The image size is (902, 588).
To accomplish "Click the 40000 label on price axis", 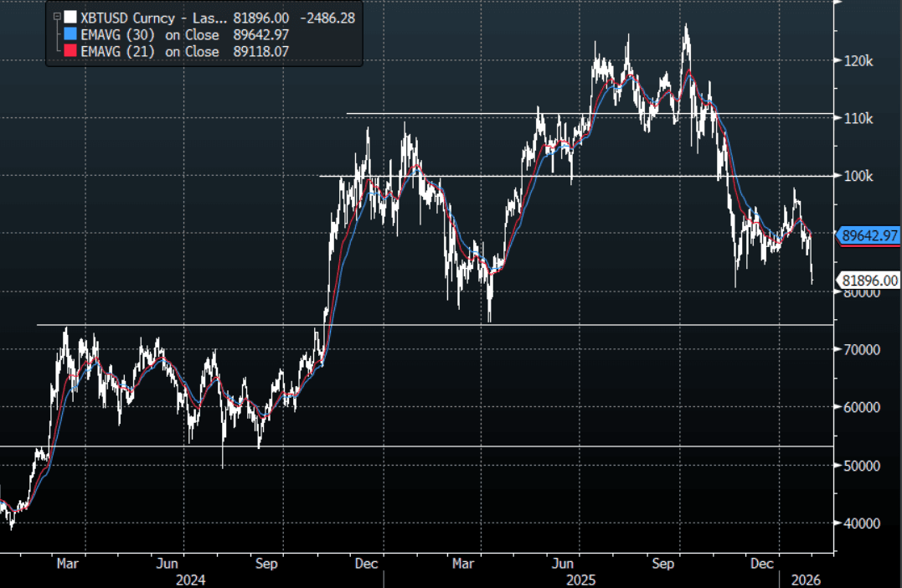I will tap(863, 524).
